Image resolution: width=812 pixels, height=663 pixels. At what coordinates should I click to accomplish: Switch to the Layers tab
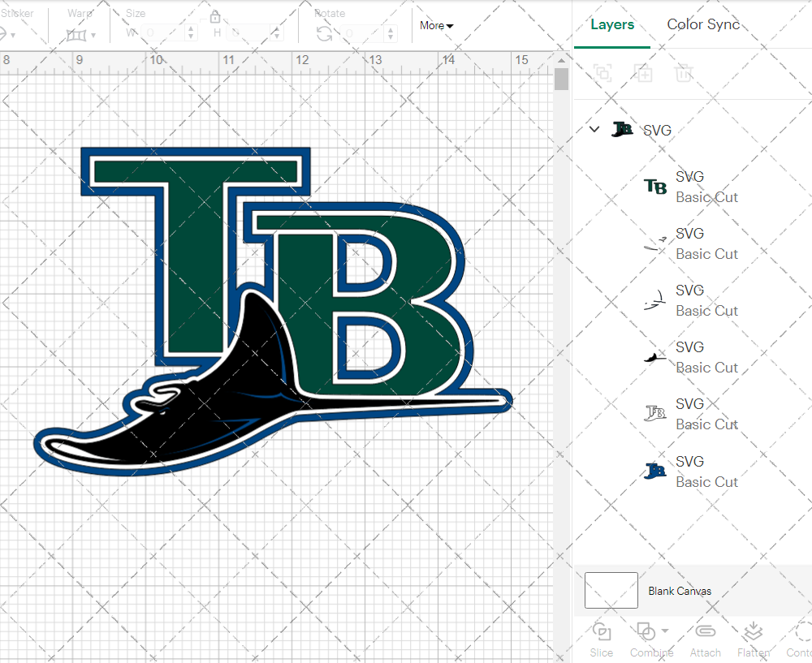(x=612, y=25)
